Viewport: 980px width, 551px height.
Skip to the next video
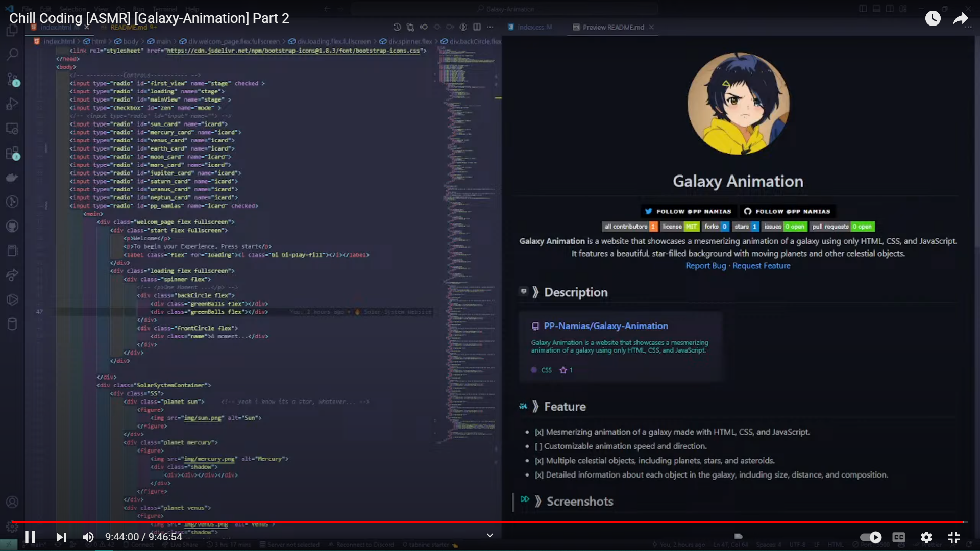61,537
